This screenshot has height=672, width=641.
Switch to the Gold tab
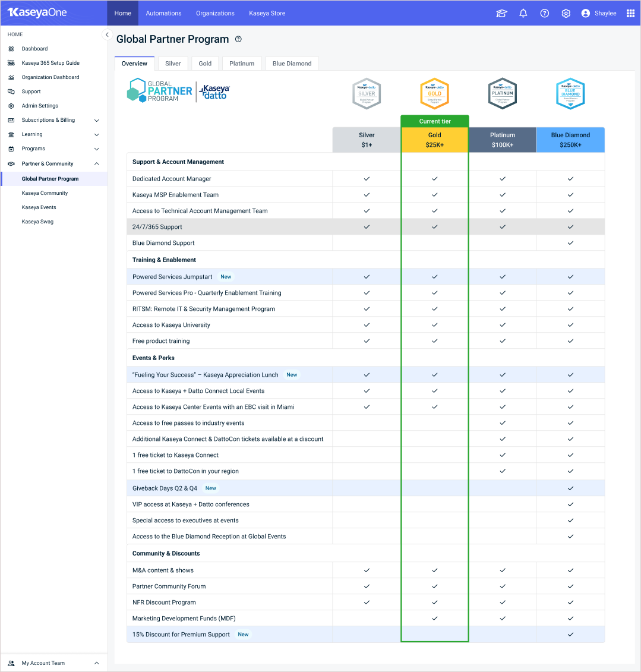[205, 64]
